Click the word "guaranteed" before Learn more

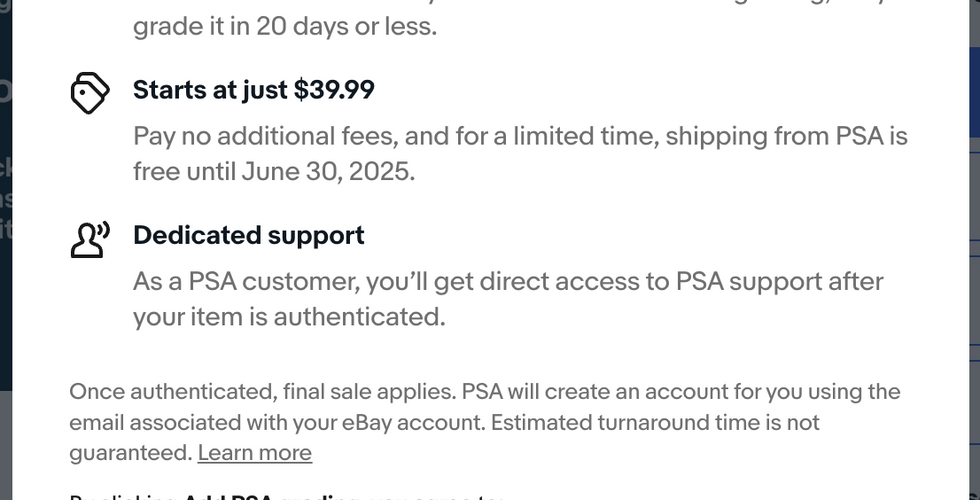[129, 453]
